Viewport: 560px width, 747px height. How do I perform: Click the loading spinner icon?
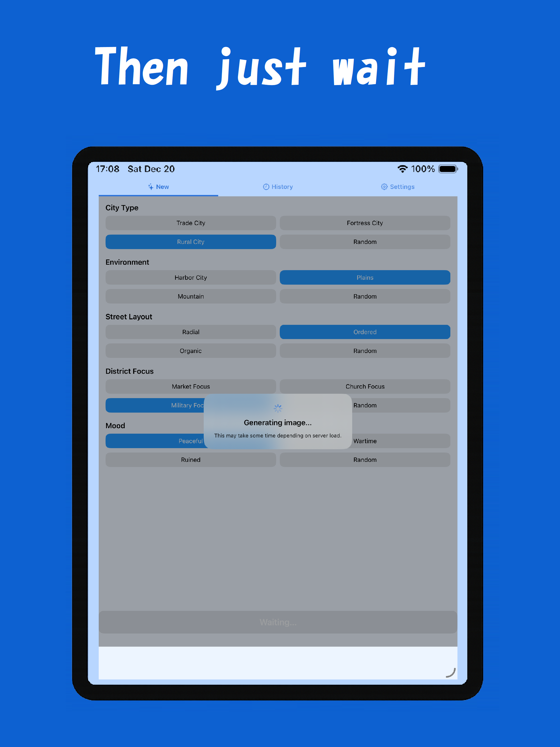[x=278, y=408]
